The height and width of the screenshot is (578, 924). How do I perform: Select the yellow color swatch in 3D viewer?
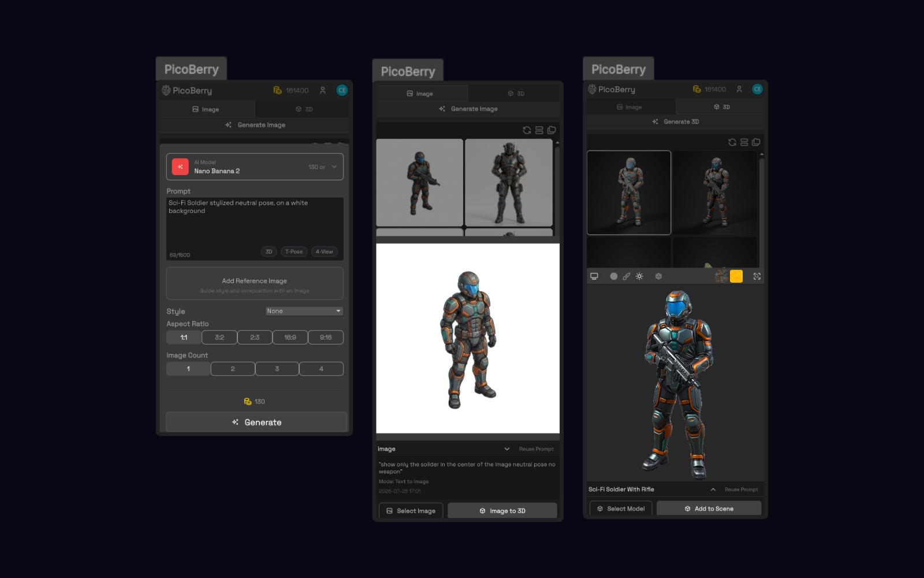coord(736,276)
